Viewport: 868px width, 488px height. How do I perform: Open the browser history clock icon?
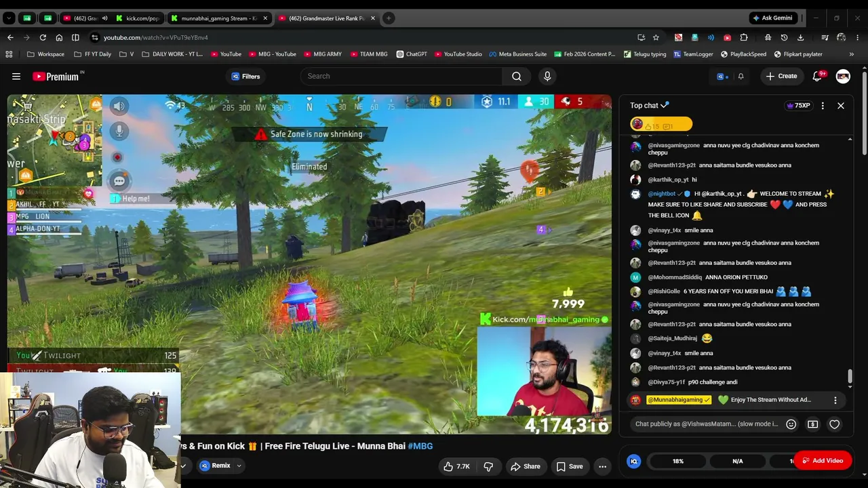[x=784, y=37]
